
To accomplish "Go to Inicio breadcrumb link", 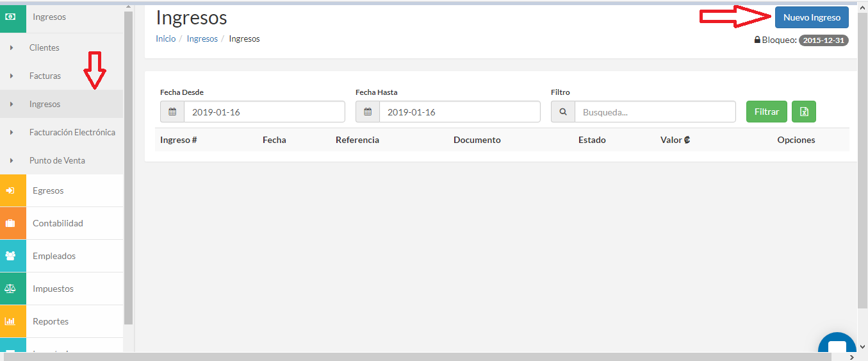I will tap(165, 38).
